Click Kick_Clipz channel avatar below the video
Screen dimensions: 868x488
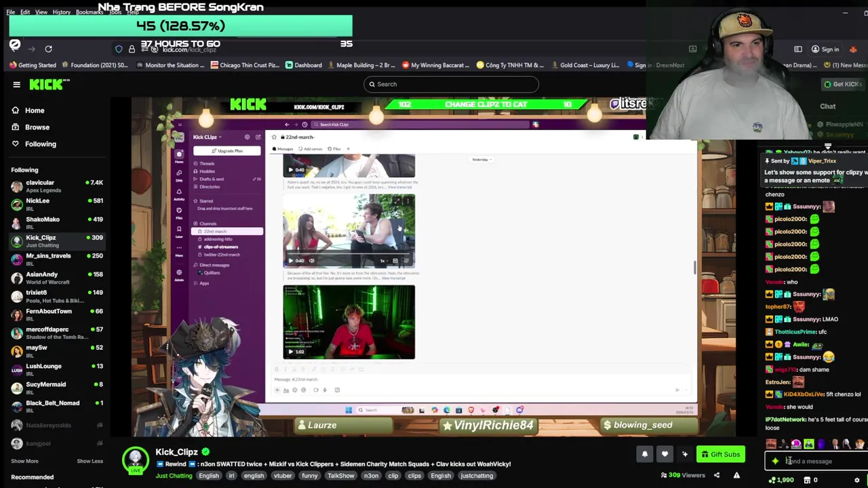coord(136,460)
